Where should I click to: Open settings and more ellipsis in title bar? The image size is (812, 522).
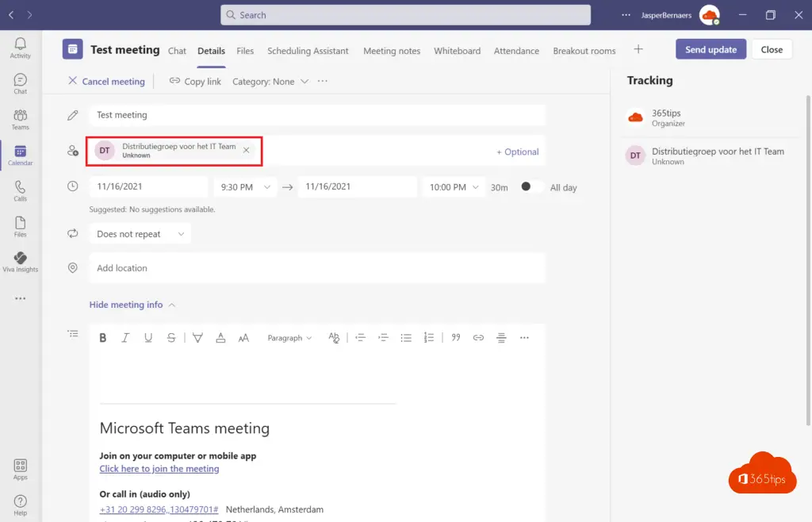pos(626,15)
